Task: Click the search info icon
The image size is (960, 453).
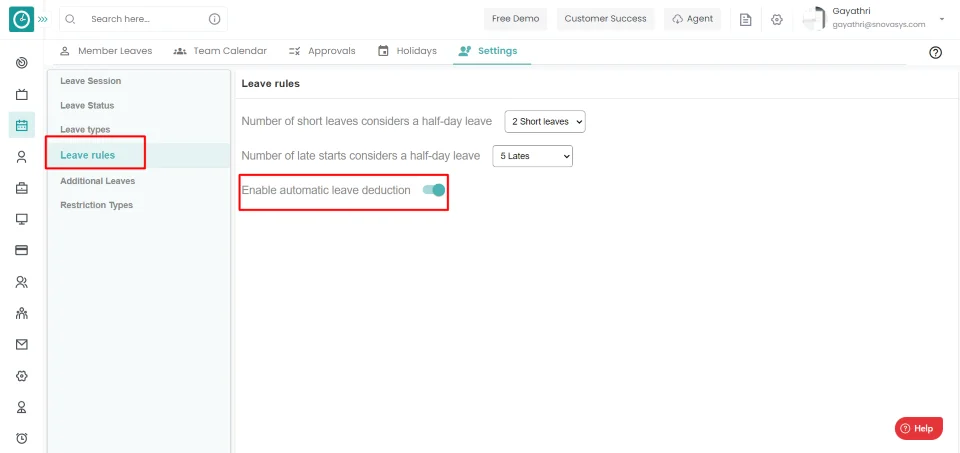Action: click(214, 19)
